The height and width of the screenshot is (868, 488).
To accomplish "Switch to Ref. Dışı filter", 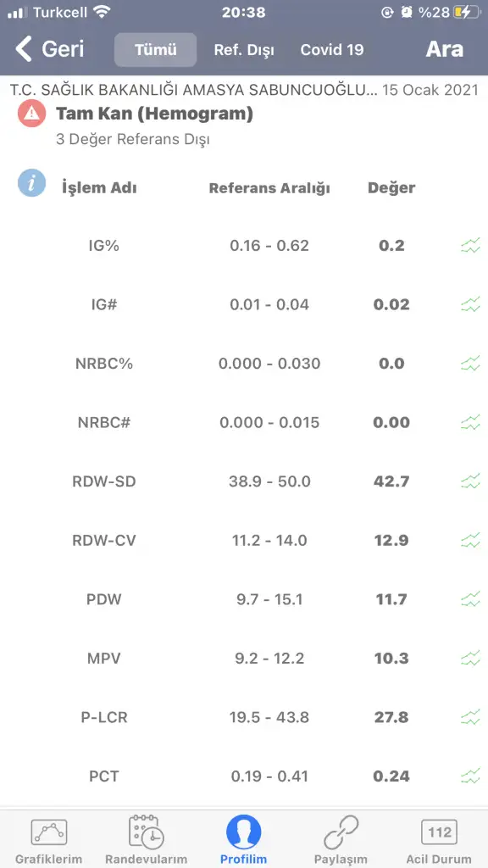I will tap(244, 50).
